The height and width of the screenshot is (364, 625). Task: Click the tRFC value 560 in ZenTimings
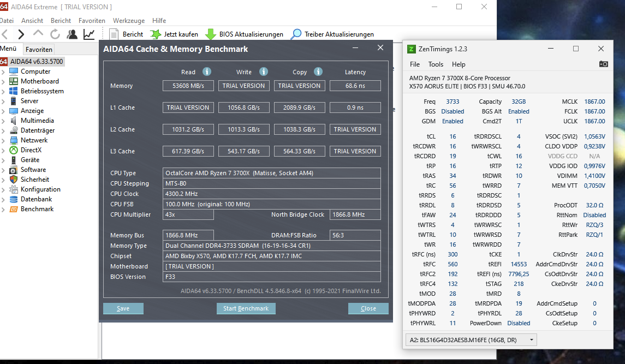coord(453,264)
